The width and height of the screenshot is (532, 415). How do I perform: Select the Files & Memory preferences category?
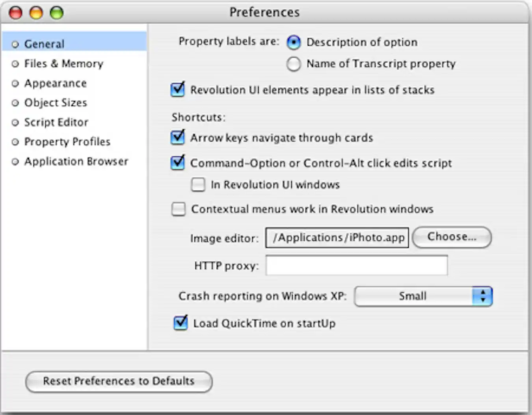coord(63,63)
